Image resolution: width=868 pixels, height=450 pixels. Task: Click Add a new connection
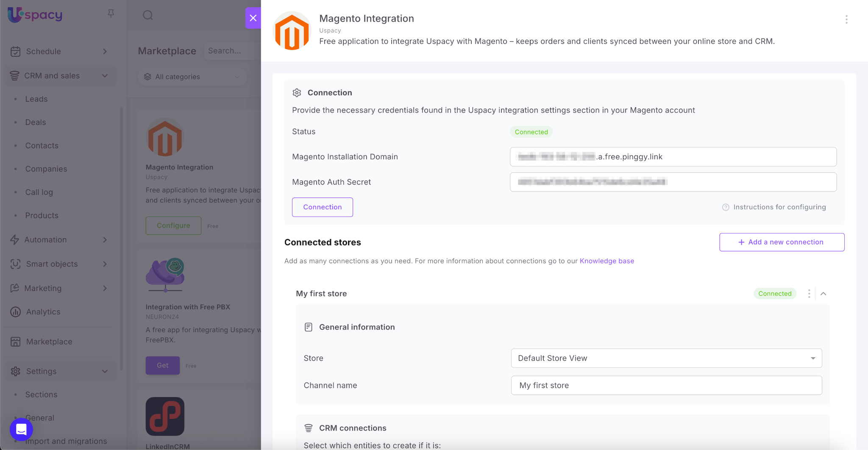click(x=782, y=242)
